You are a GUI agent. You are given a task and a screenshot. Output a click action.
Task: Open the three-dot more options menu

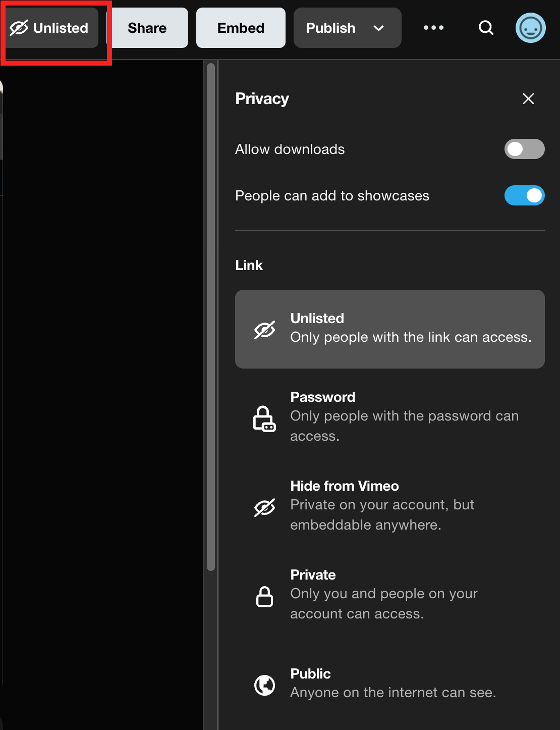pyautogui.click(x=433, y=28)
